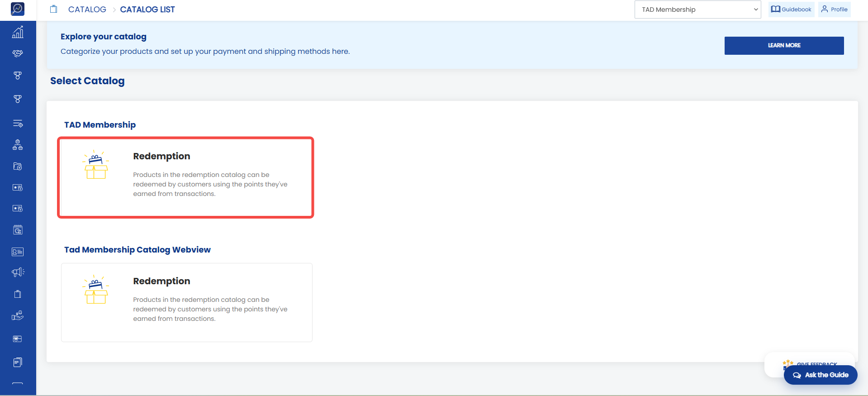Viewport: 868px width, 396px height.
Task: Click the gift box icon under Catalog Webview
Action: pyautogui.click(x=96, y=290)
